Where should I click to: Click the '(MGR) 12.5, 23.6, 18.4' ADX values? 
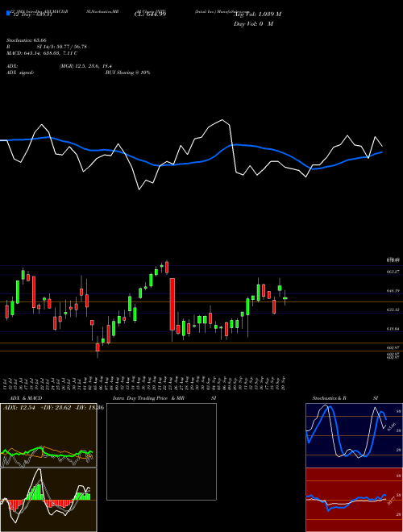point(85,66)
